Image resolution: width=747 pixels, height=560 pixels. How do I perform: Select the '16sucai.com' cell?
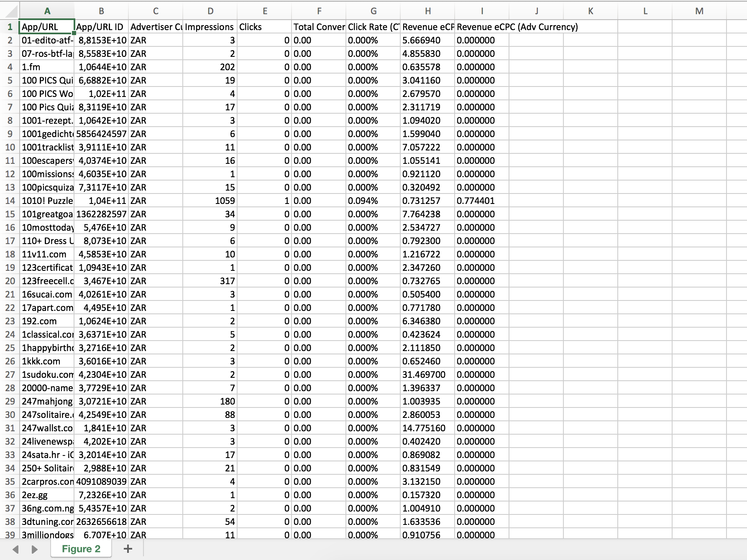pos(47,294)
